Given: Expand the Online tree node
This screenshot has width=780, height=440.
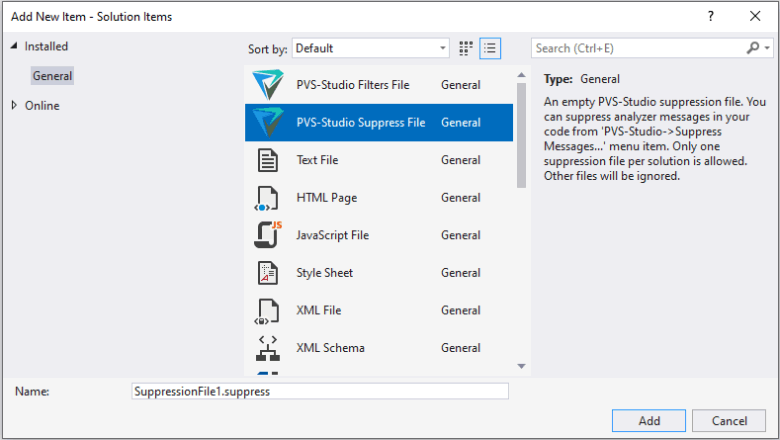Looking at the screenshot, I should (14, 105).
